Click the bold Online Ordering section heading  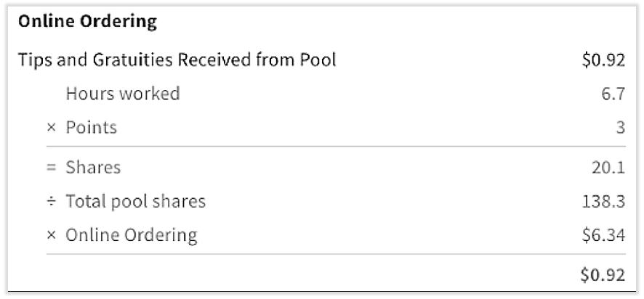click(87, 22)
